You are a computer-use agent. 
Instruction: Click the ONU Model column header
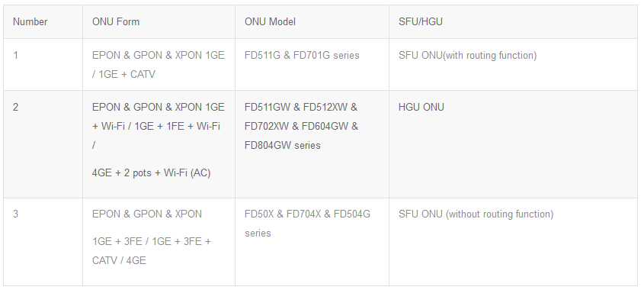(312, 22)
